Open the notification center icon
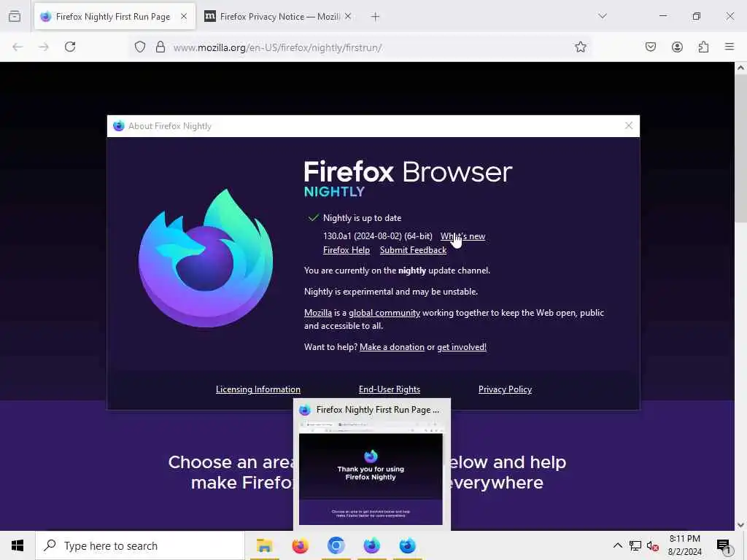The image size is (747, 560). (x=724, y=545)
